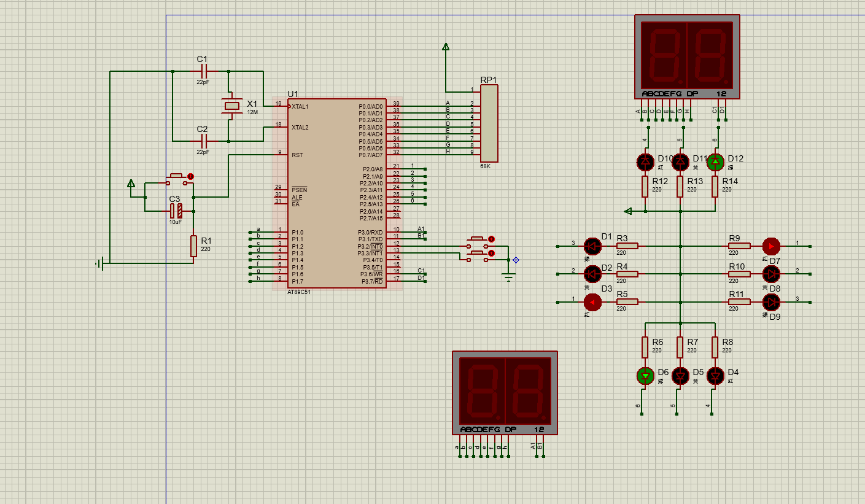Select the lit green LED D12

pyautogui.click(x=715, y=162)
